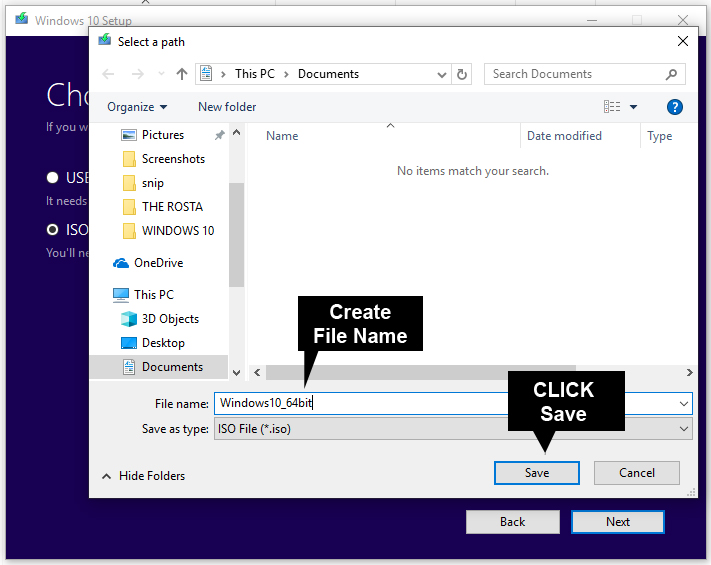Screen dimensions: 711x565
Task: Change the view layout icon
Action: point(612,107)
